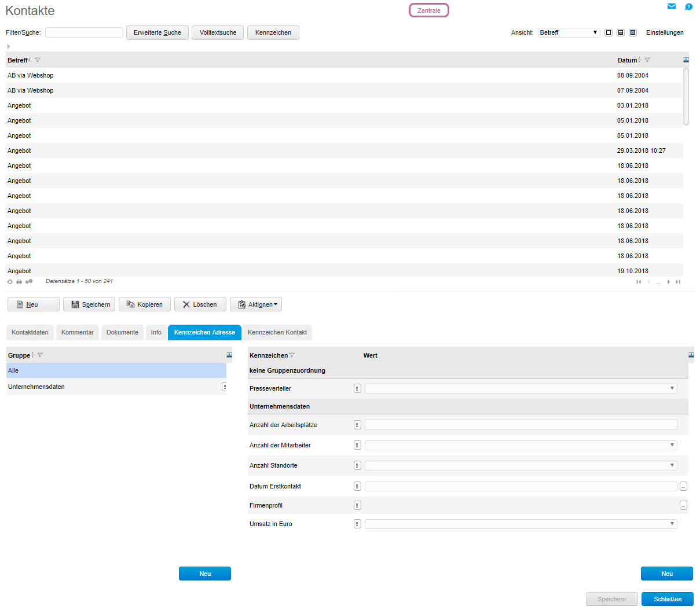
Task: Expand the Aktionen dropdown button
Action: 256,304
